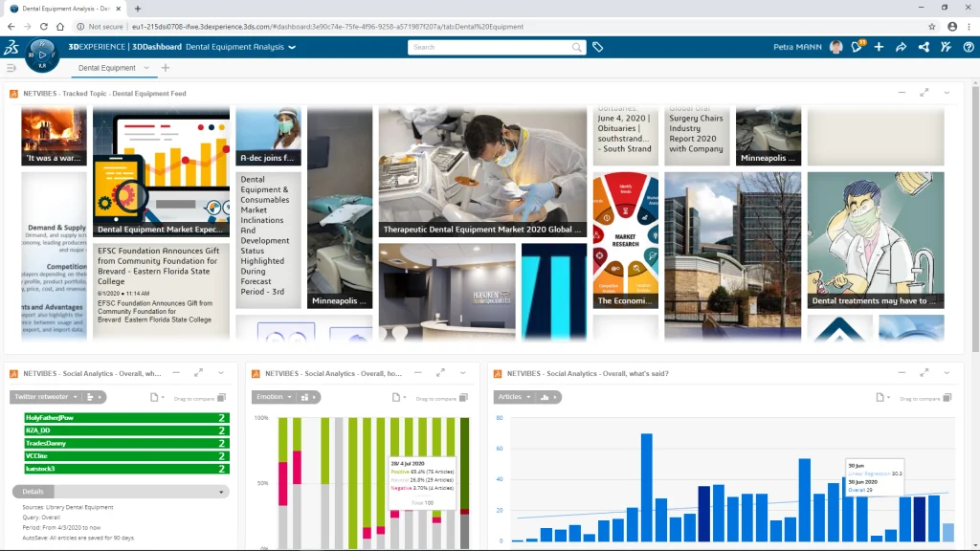The width and height of the screenshot is (980, 551).
Task: Open Emotion metric dropdown
Action: [274, 397]
